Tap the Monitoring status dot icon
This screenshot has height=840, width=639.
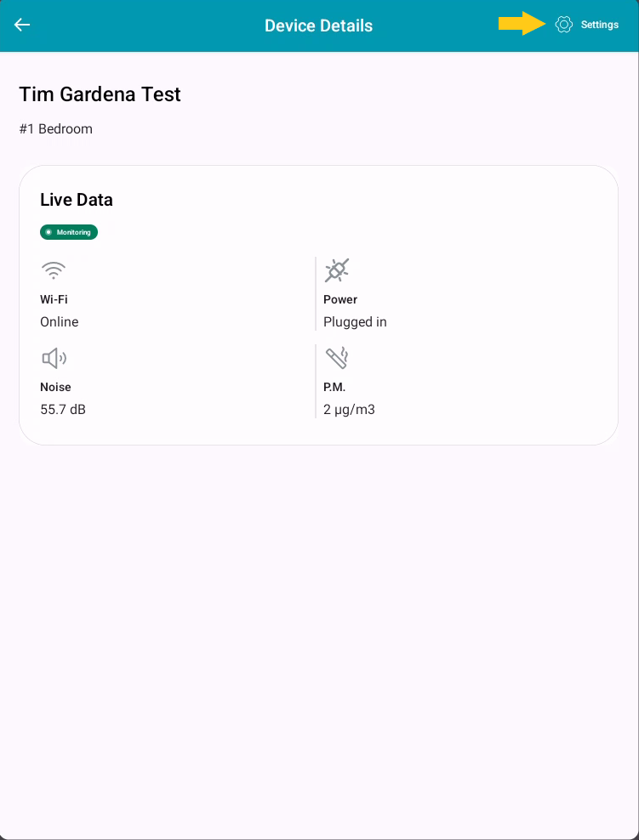click(51, 231)
